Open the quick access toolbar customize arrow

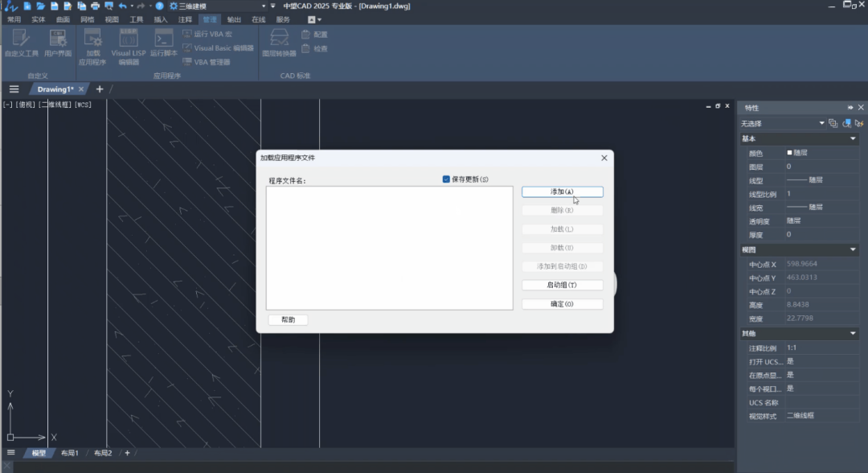pyautogui.click(x=273, y=6)
